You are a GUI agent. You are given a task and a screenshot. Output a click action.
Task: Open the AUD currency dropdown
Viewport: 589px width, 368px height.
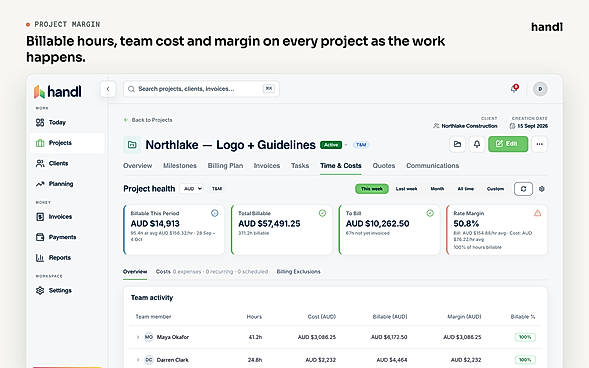pyautogui.click(x=193, y=189)
